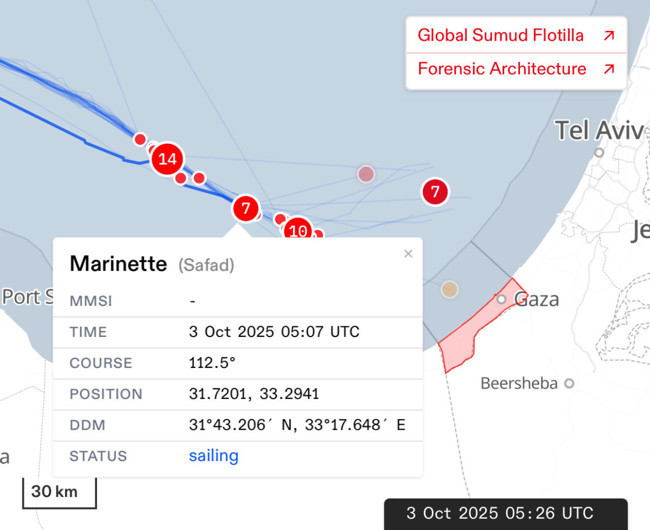Click the faded orange marker near Gaza coast
Image resolution: width=650 pixels, height=530 pixels.
coord(450,289)
